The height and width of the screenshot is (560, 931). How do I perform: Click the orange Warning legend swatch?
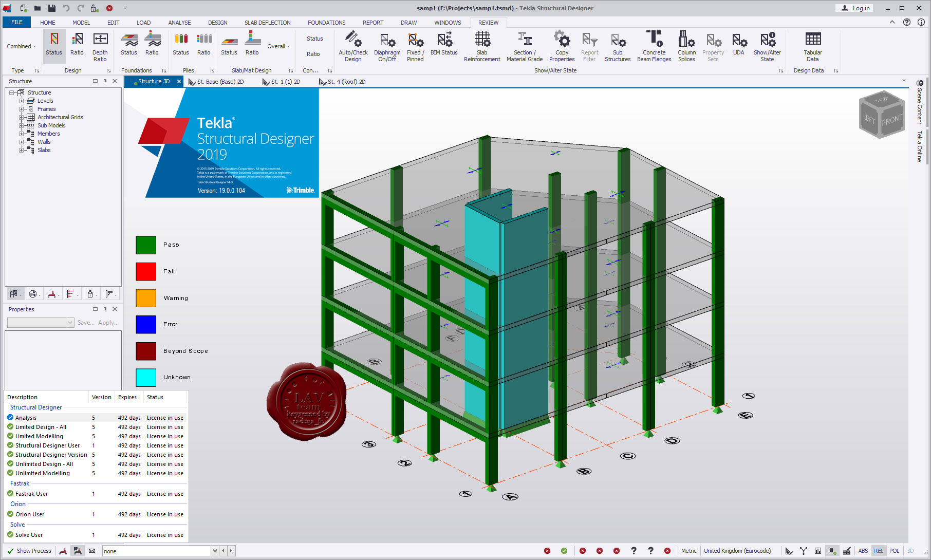[x=146, y=298]
